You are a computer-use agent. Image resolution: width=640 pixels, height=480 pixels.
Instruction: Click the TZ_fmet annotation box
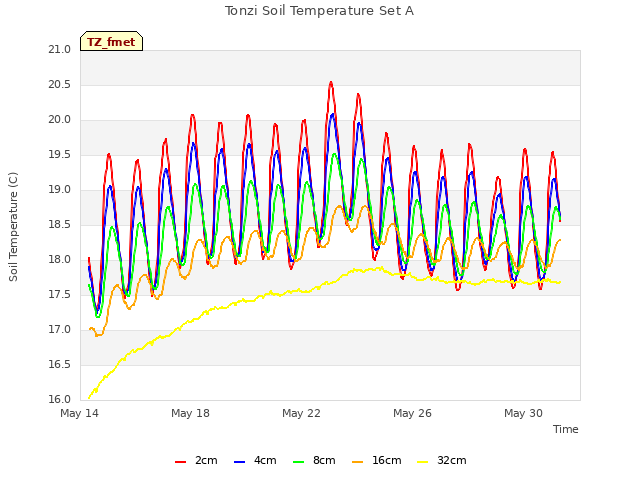pyautogui.click(x=111, y=41)
